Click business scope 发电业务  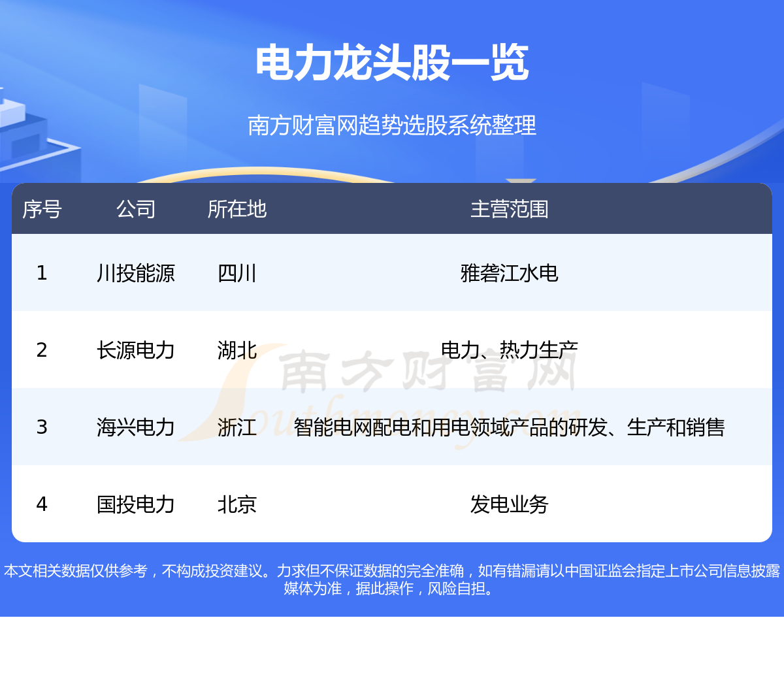coord(510,504)
